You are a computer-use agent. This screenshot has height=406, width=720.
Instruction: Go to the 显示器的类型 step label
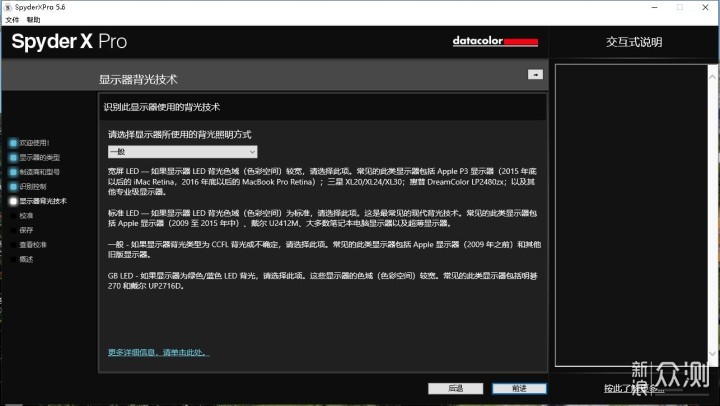coord(39,158)
